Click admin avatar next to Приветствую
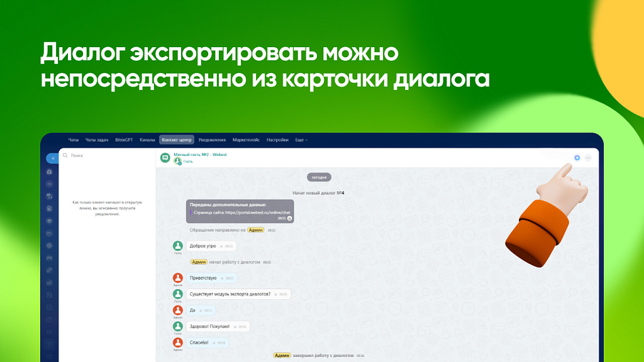The image size is (644, 362). (178, 278)
